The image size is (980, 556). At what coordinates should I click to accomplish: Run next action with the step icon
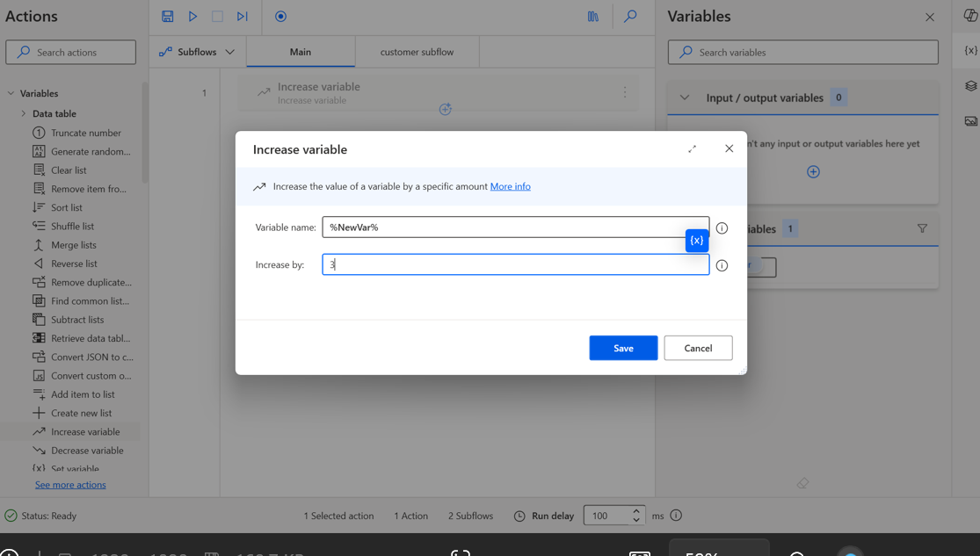pos(242,16)
